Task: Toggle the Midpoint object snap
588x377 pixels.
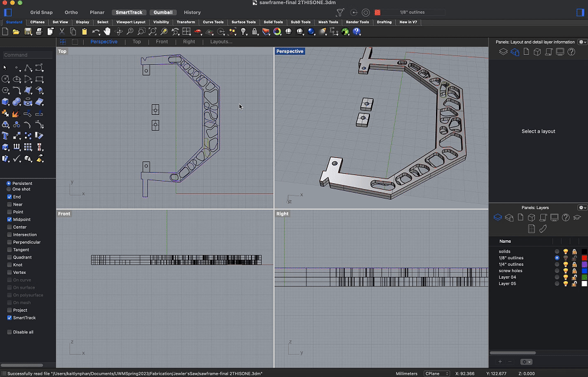Action: tap(9, 219)
